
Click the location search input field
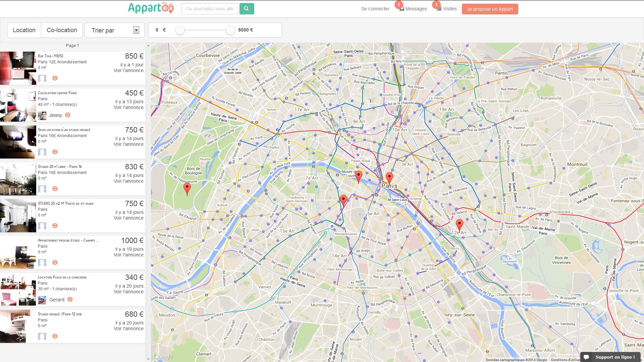[210, 9]
